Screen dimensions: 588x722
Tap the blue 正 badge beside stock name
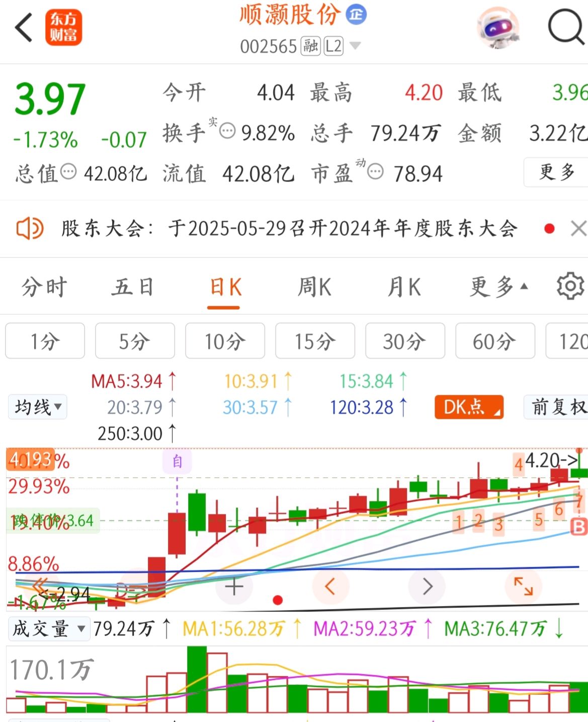coord(356,15)
